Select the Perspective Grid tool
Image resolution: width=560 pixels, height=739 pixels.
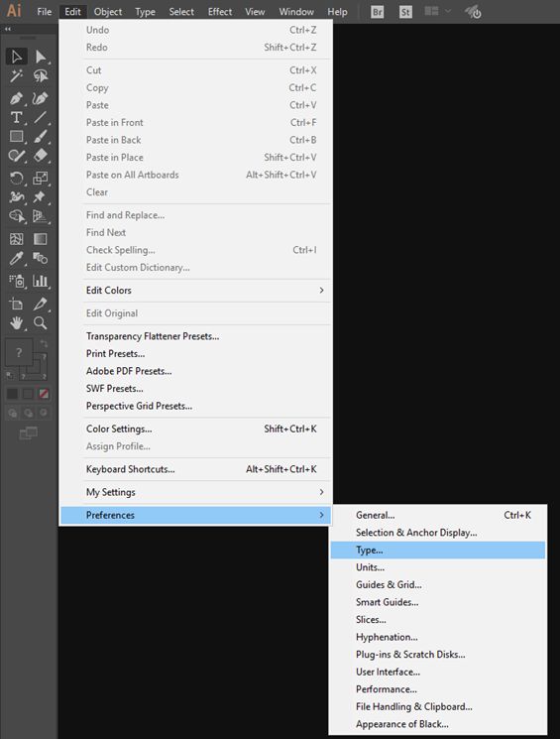(x=41, y=216)
